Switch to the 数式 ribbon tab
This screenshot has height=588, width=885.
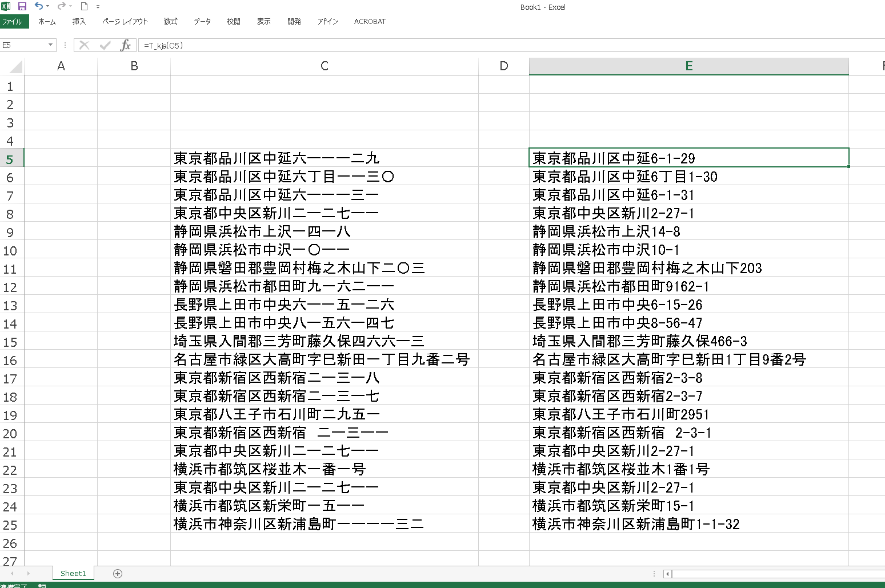click(x=171, y=22)
